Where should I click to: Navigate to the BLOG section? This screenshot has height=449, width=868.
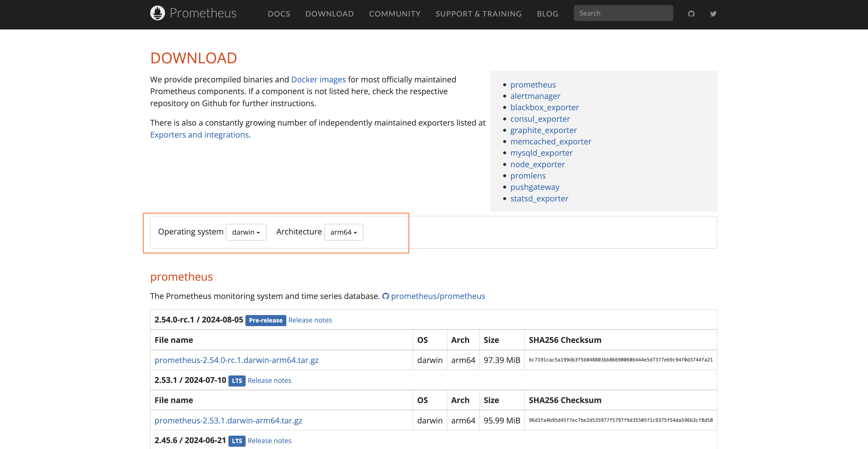pyautogui.click(x=548, y=14)
